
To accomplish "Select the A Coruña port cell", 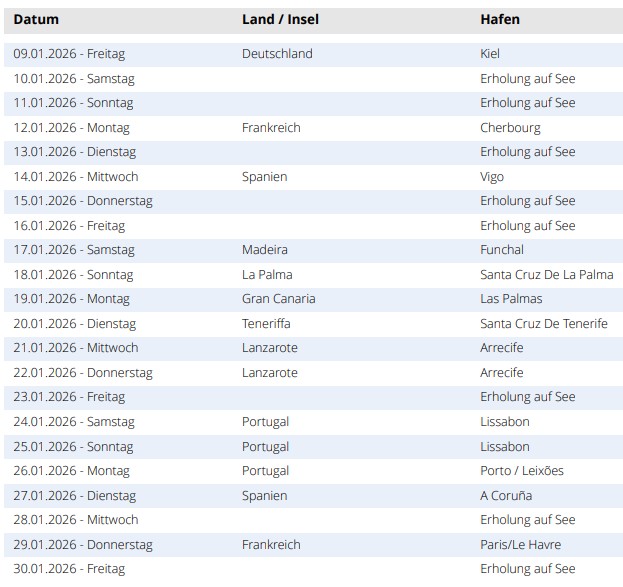I will pos(506,496).
